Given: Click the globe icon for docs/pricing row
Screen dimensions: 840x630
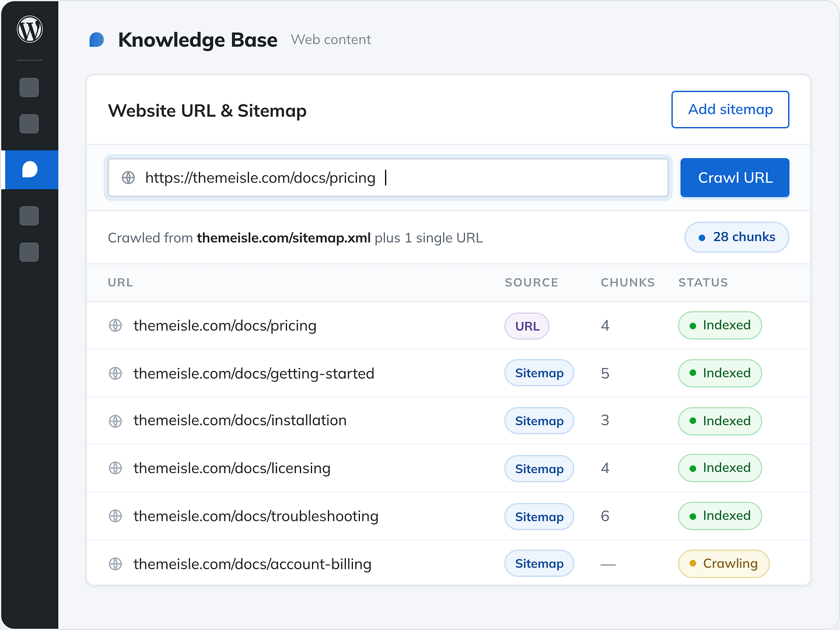Looking at the screenshot, I should point(116,325).
